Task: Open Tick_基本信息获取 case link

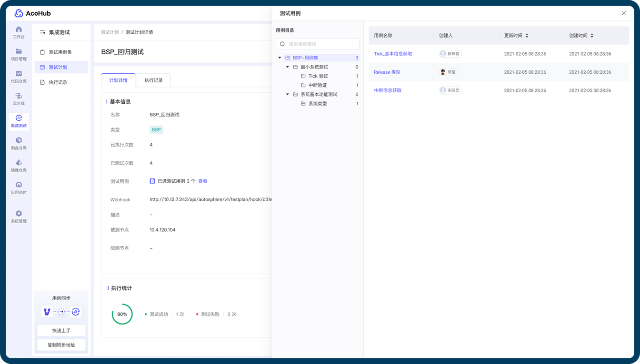Action: point(393,54)
